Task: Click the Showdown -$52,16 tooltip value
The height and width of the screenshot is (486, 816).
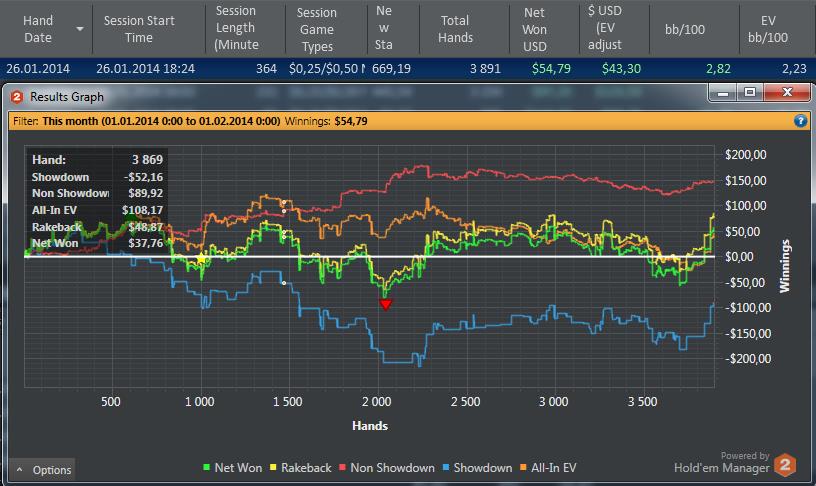Action: pyautogui.click(x=143, y=177)
